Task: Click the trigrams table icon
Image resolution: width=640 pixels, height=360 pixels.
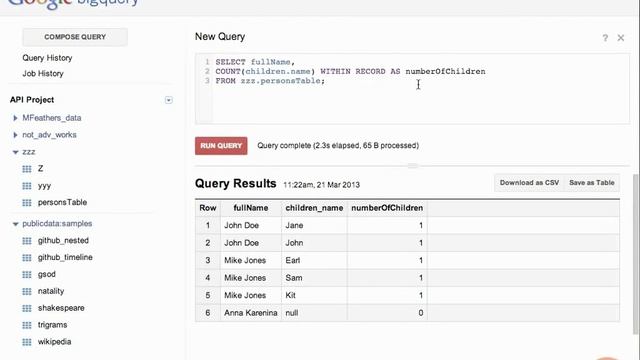Action: (27, 325)
